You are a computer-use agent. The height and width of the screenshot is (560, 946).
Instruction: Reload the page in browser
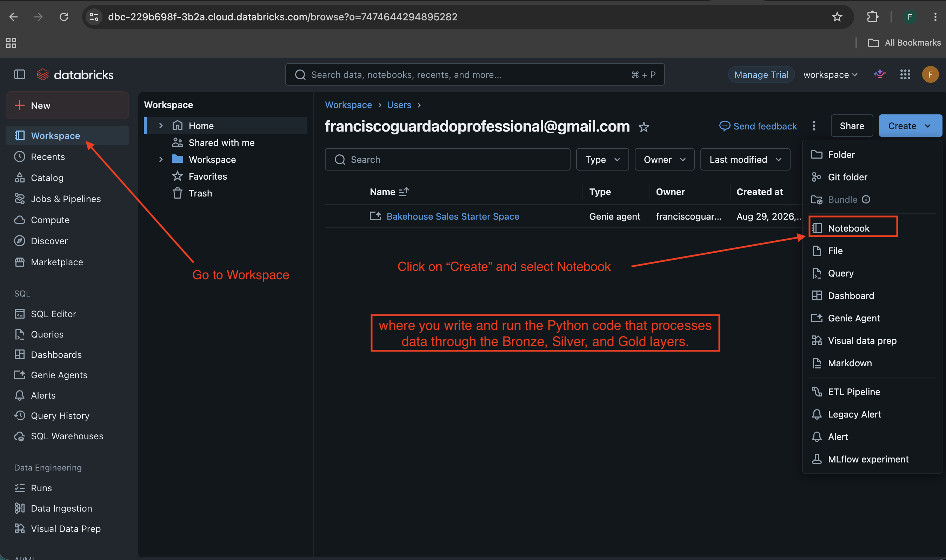point(64,17)
